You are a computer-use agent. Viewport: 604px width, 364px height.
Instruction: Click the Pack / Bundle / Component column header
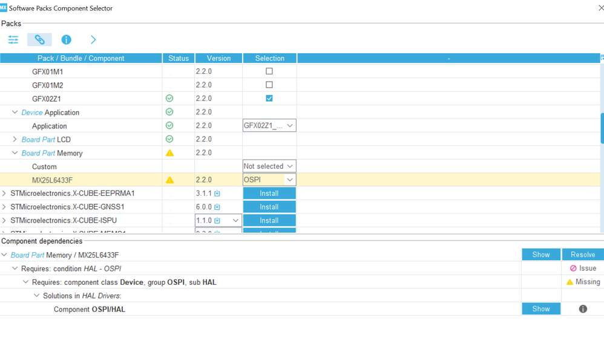click(81, 58)
